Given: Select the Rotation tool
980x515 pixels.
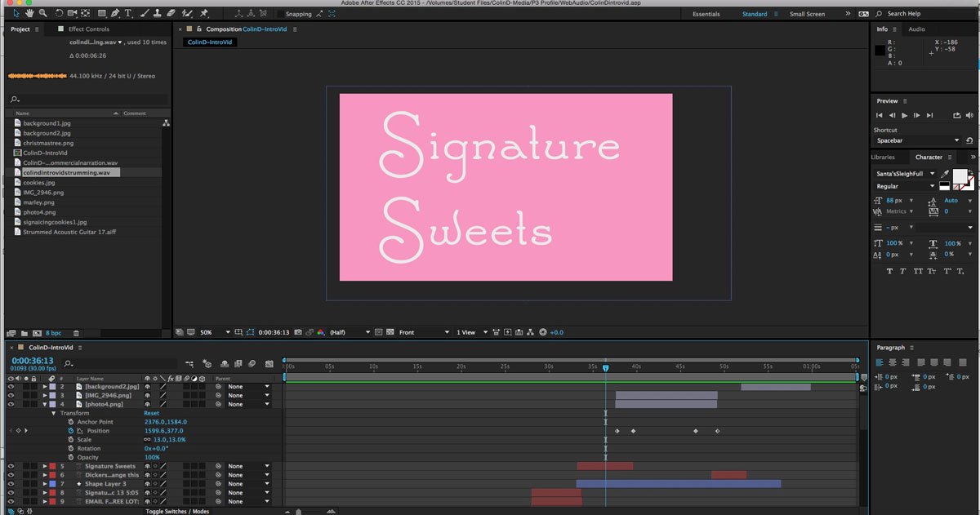Looking at the screenshot, I should pyautogui.click(x=60, y=13).
